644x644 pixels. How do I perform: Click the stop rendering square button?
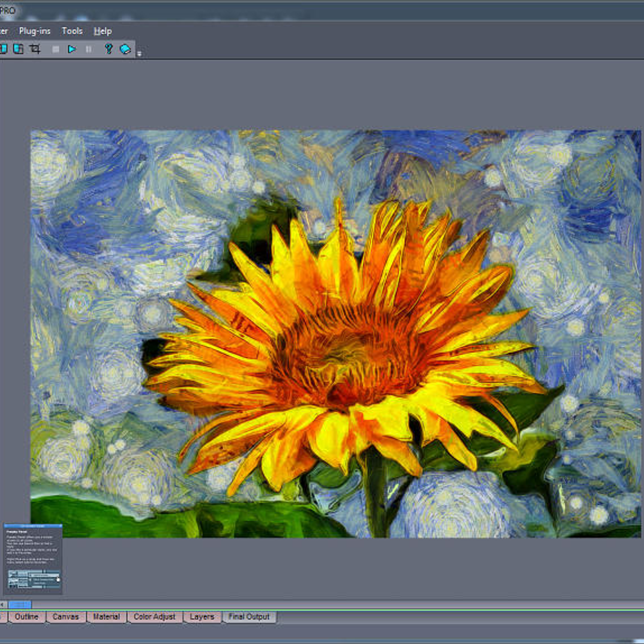(55, 49)
